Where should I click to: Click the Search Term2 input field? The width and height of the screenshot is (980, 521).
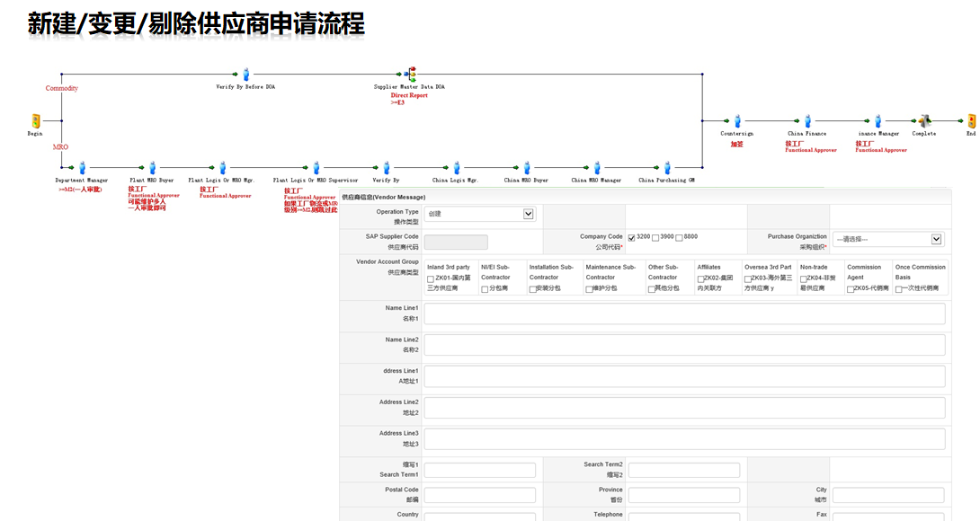[683, 470]
